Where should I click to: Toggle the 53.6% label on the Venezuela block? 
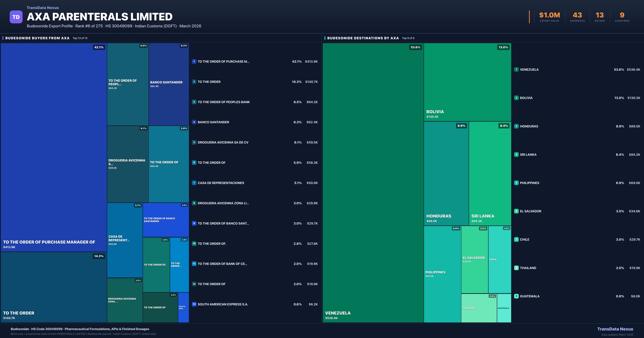click(415, 47)
